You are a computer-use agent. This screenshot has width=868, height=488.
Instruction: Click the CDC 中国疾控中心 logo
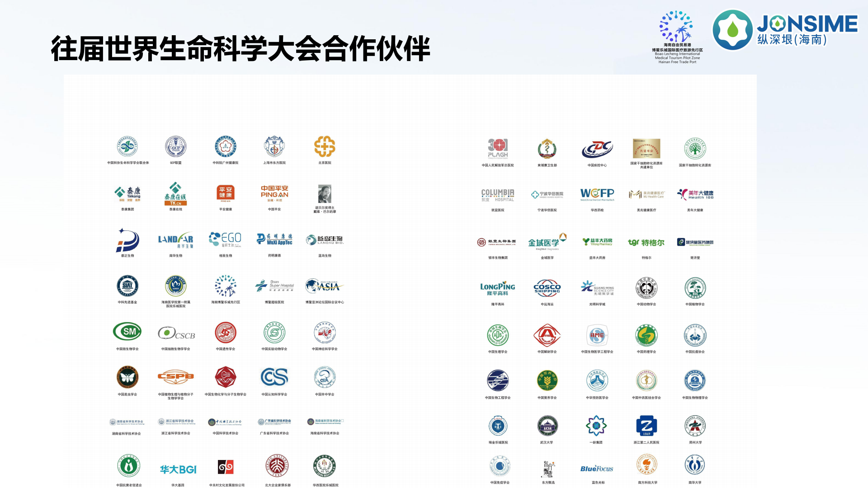598,148
